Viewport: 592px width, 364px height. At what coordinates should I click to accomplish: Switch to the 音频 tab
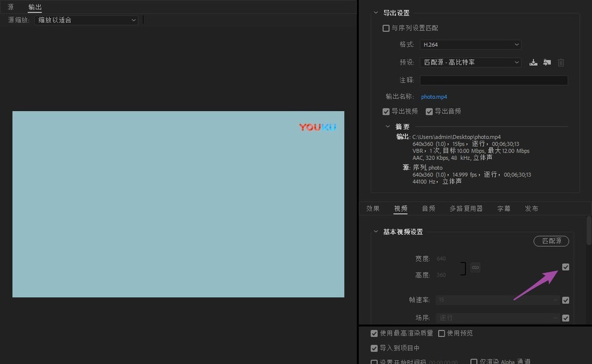(x=429, y=208)
